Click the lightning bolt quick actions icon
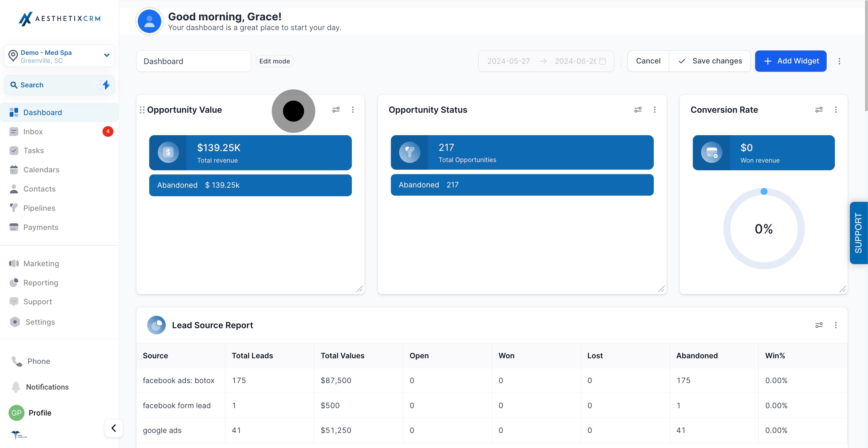The height and width of the screenshot is (448, 868). [106, 85]
